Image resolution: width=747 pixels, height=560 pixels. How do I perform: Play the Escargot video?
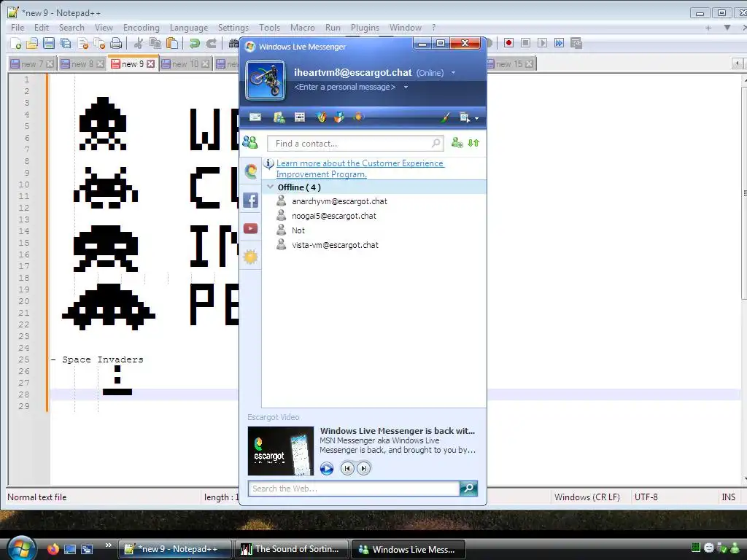point(327,469)
